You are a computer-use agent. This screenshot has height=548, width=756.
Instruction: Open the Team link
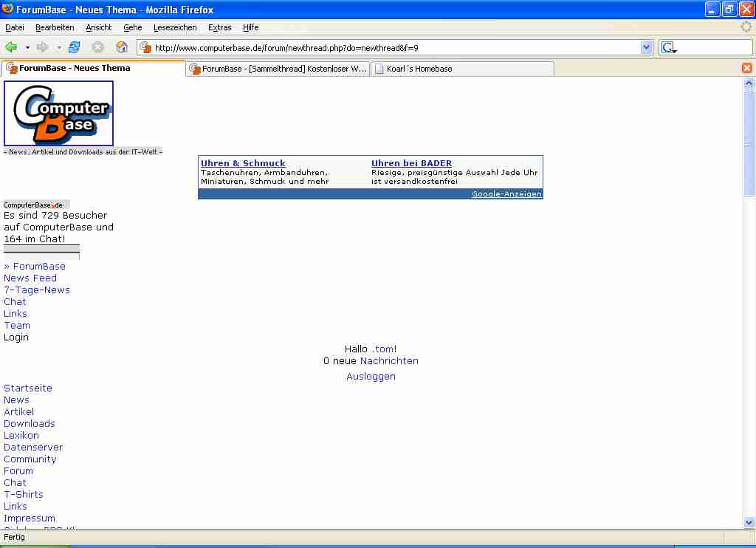(17, 325)
